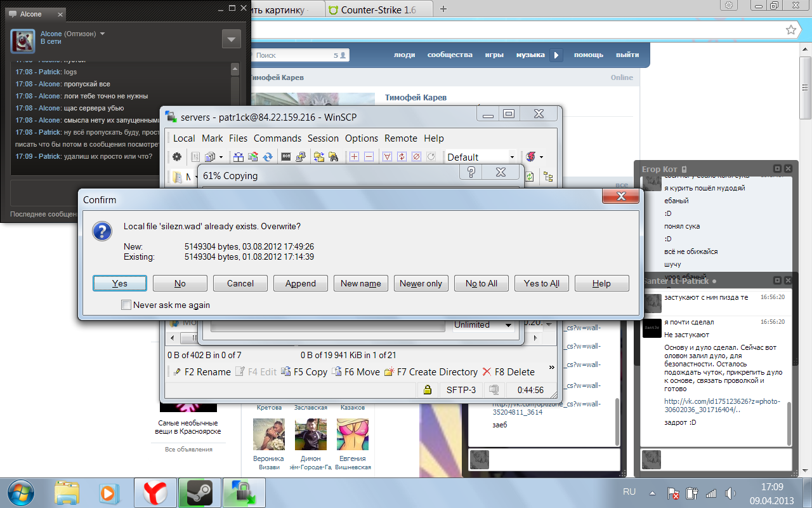Click the No button in Confirm dialog
Image resolution: width=812 pixels, height=508 pixels.
coord(180,283)
